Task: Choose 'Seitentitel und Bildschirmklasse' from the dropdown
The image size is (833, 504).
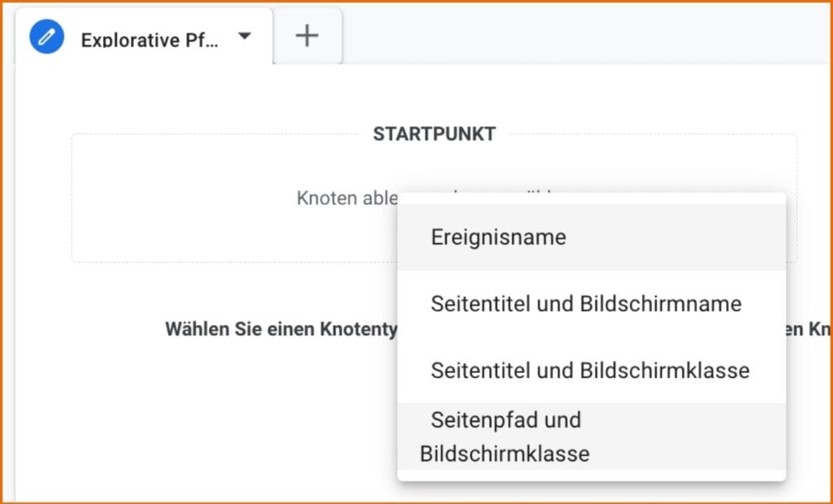Action: coord(589,371)
